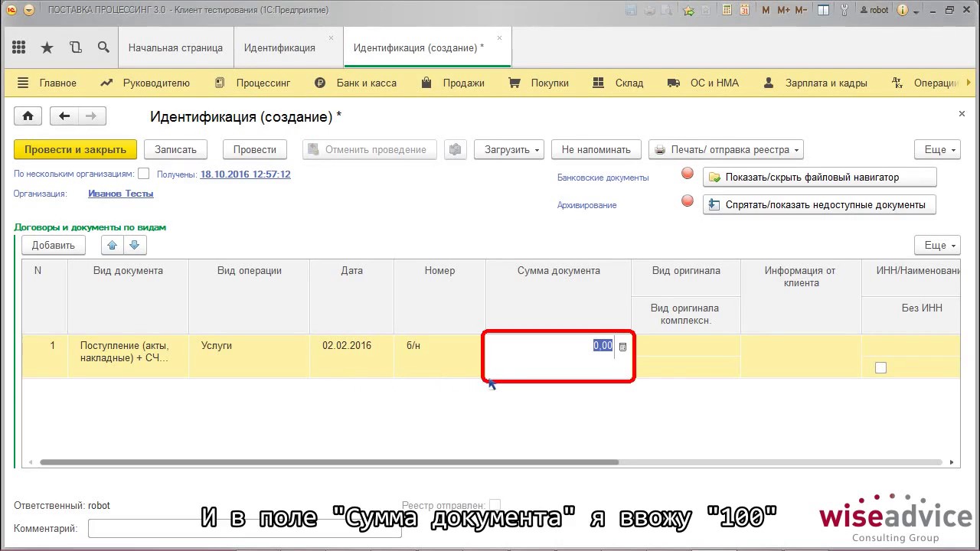Close the Идентификация (создание) form

(x=962, y=114)
